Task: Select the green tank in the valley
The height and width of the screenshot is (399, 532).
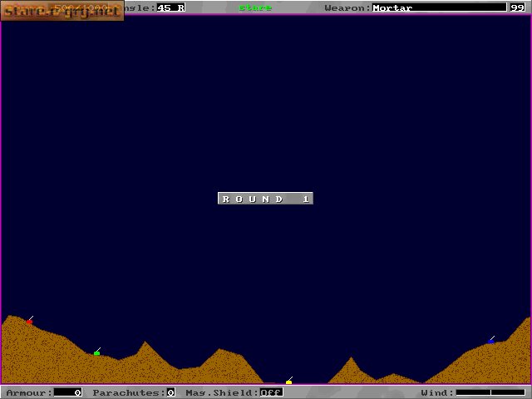Action: pos(96,353)
